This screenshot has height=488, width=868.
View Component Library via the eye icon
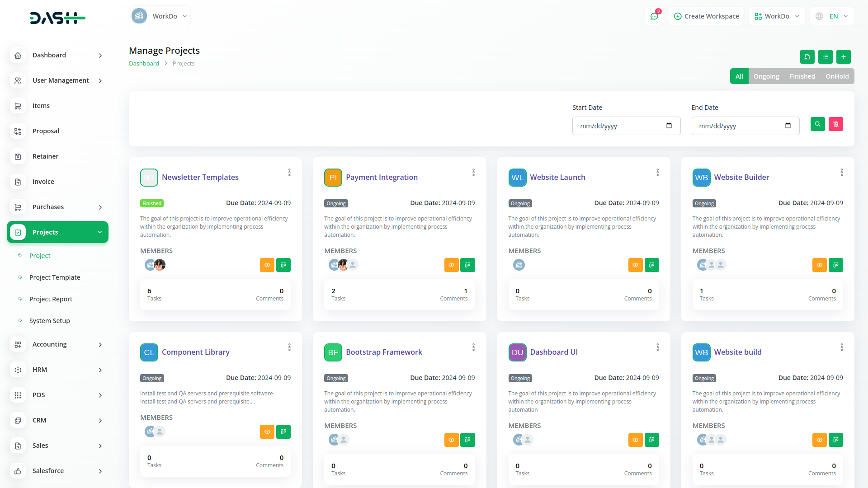coord(267,432)
